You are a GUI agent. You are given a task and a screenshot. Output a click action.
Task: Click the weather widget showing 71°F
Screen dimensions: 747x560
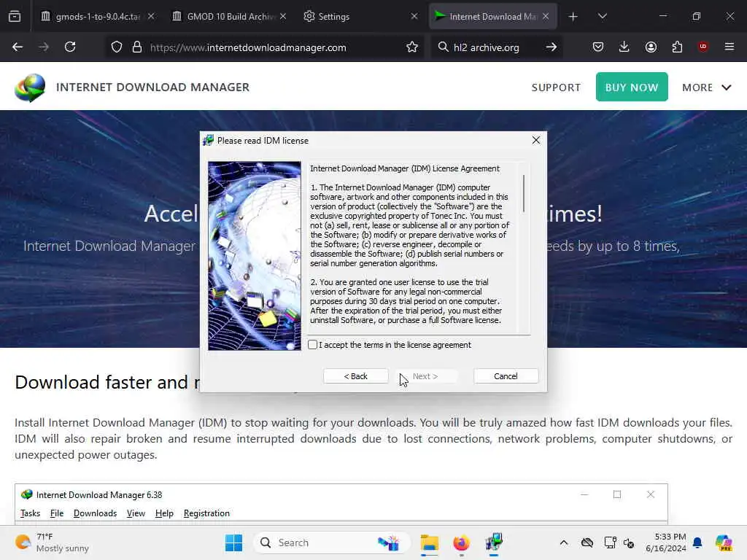point(52,542)
